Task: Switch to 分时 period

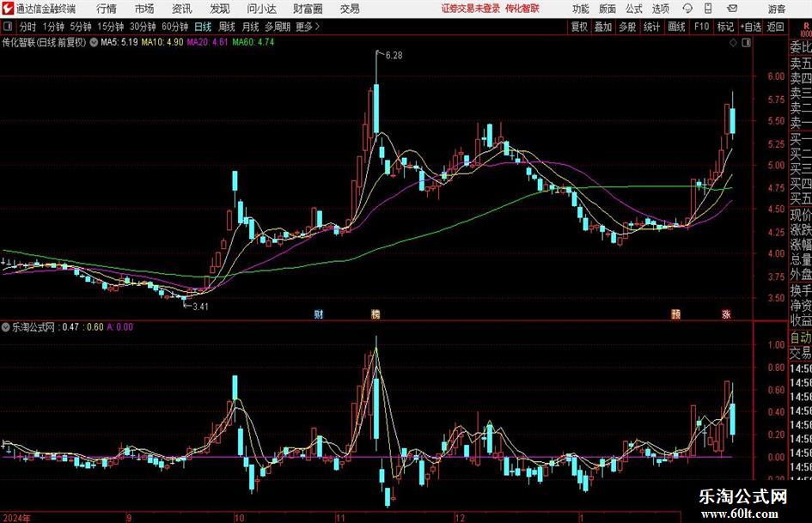Action: click(x=28, y=27)
